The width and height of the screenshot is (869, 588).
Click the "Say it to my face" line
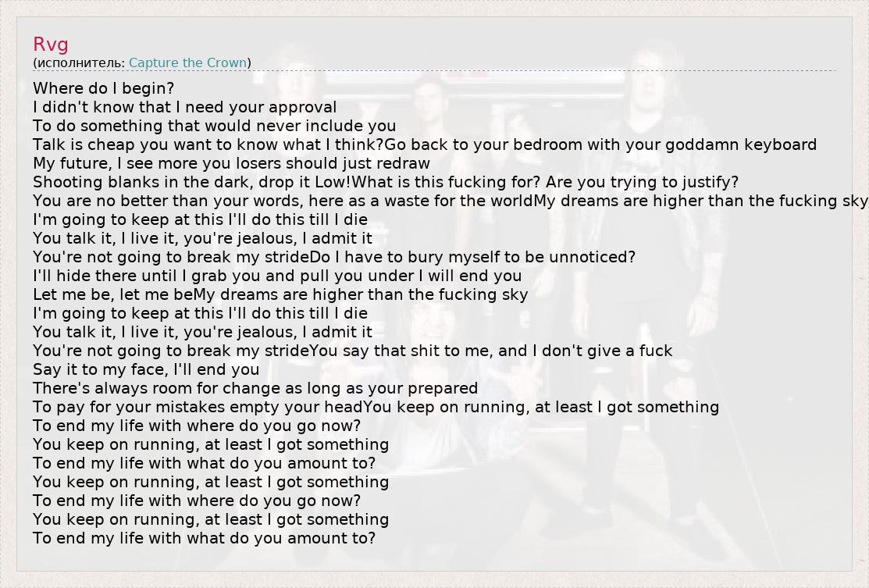[146, 369]
